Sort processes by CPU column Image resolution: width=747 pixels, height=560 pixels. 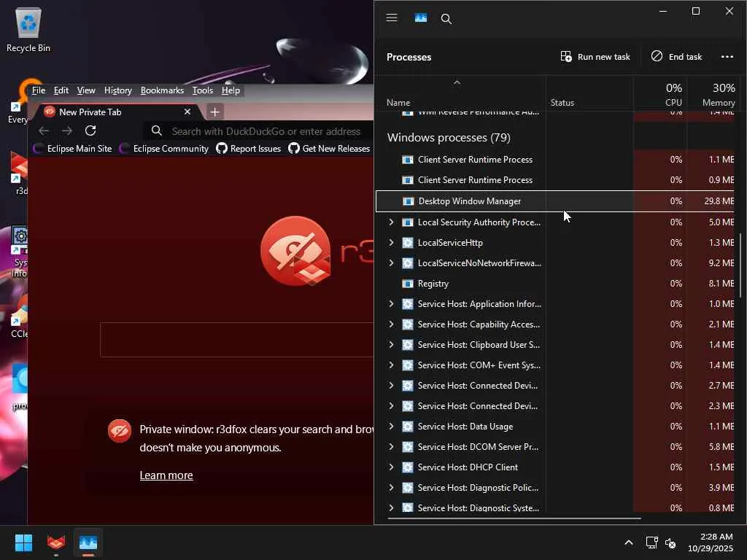(673, 95)
